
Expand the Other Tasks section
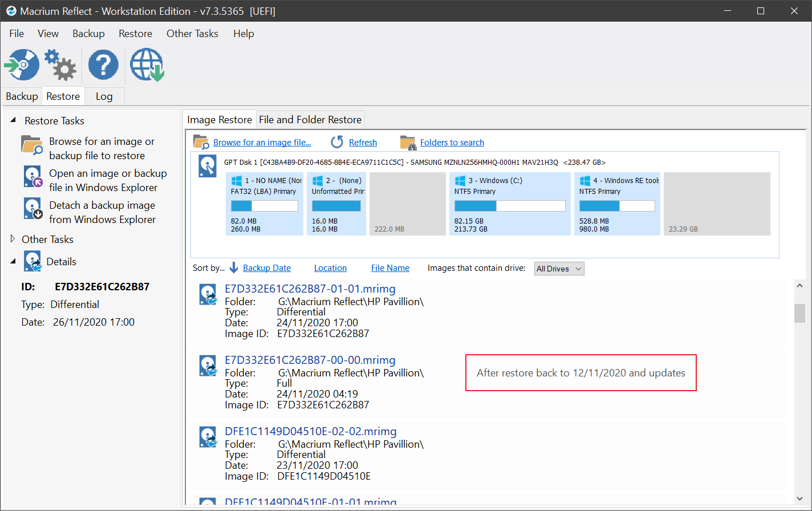pyautogui.click(x=13, y=239)
